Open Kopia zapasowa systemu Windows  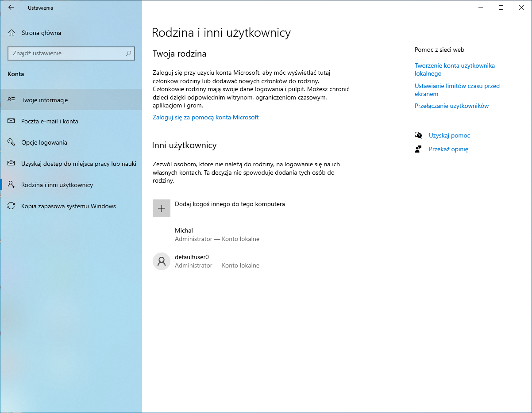point(68,206)
